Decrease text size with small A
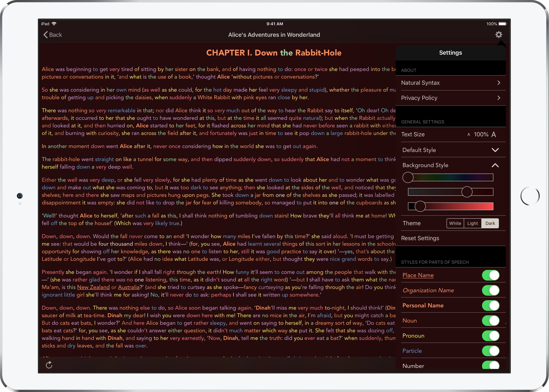The width and height of the screenshot is (549, 392). [x=468, y=134]
